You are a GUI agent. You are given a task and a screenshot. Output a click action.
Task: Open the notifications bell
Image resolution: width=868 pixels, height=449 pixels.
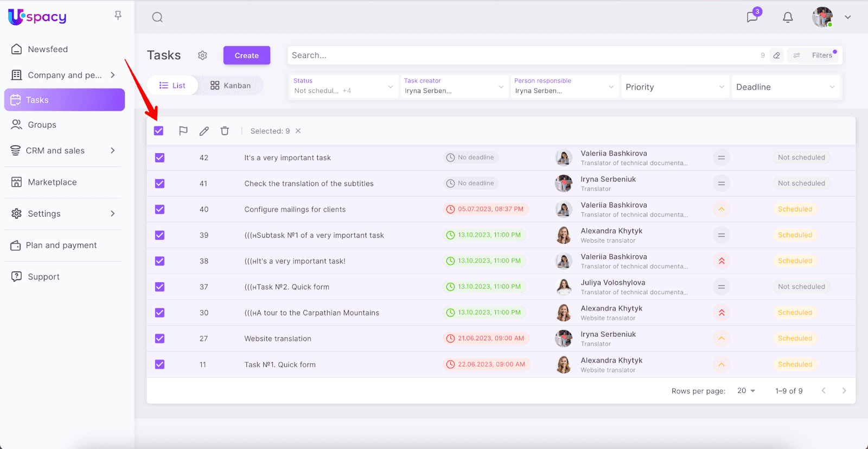pos(788,17)
